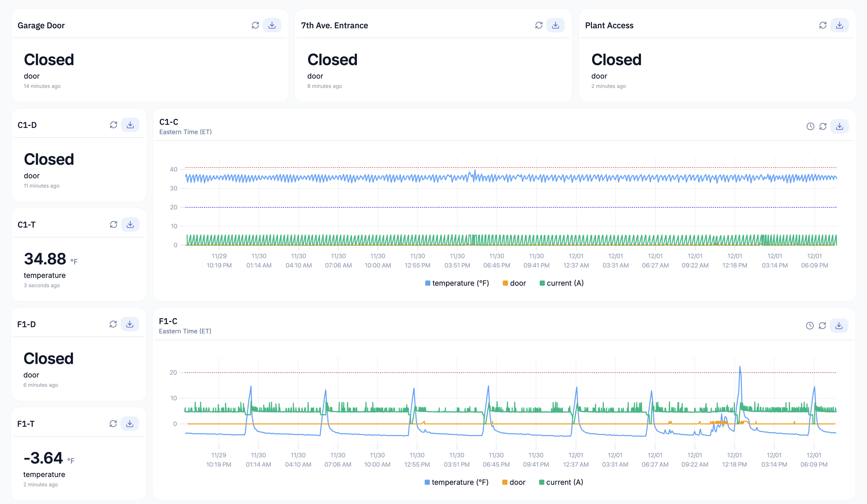Download 7th Ave. Entrance data
Viewport: 867px width, 504px height.
(556, 25)
